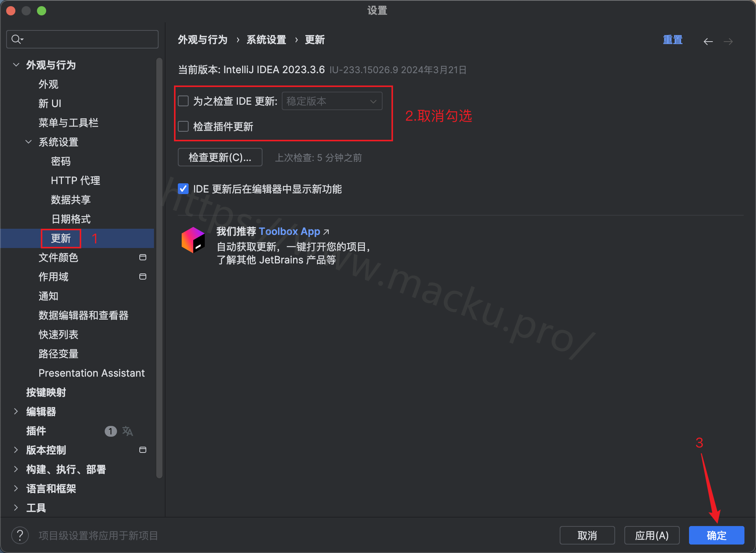The image size is (756, 553).
Task: Open help with the question mark icon
Action: click(20, 535)
